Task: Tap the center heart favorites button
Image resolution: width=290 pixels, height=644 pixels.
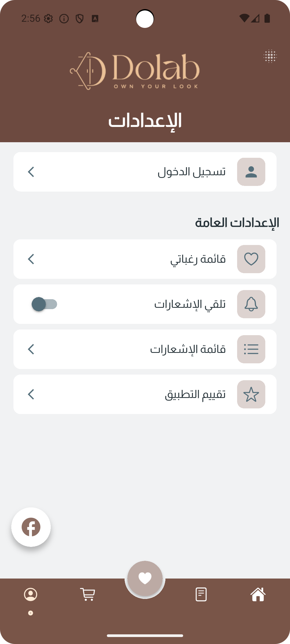Action: coord(145,578)
